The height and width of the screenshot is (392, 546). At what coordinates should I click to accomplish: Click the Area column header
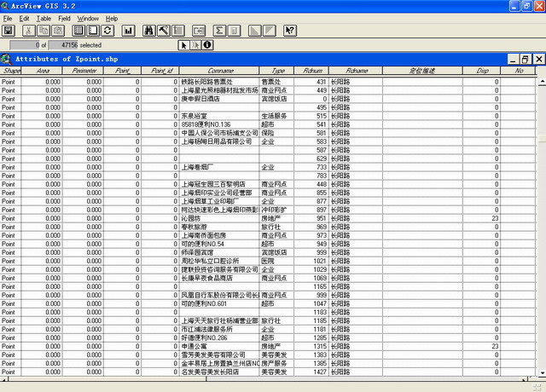click(x=42, y=71)
